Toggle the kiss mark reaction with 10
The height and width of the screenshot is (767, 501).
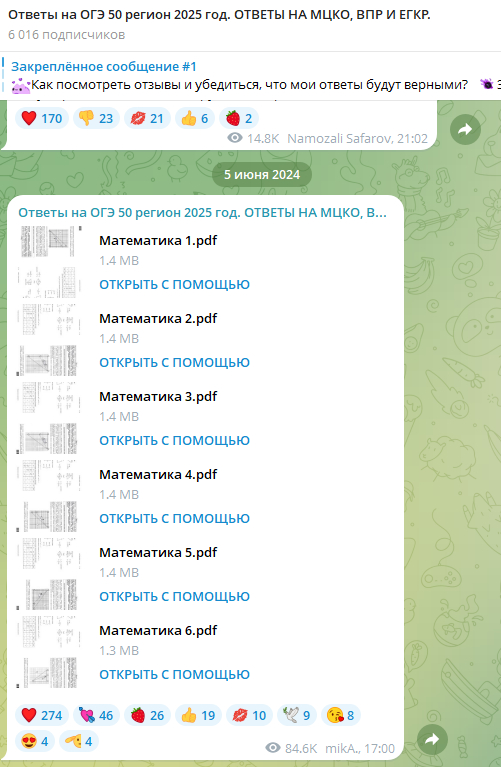click(x=249, y=715)
